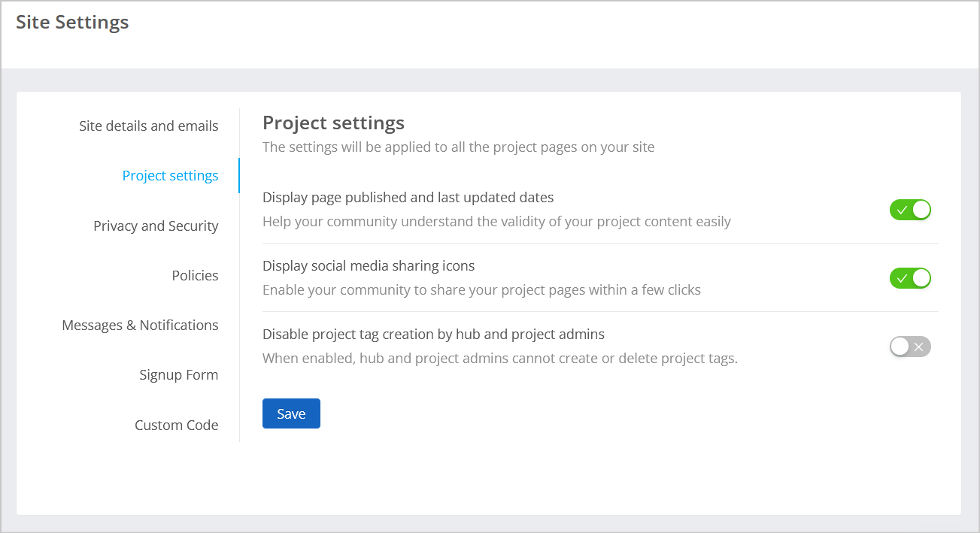
Task: Click the Project settings heading
Action: pyautogui.click(x=333, y=123)
